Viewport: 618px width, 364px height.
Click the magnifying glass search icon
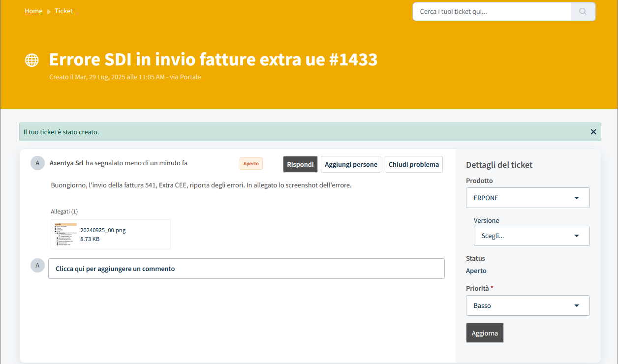click(583, 11)
